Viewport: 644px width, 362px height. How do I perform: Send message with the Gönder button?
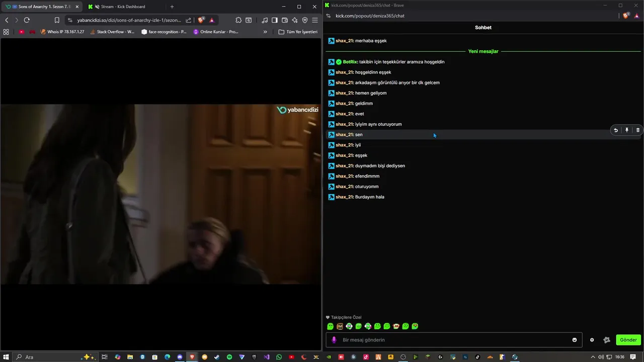(628, 340)
